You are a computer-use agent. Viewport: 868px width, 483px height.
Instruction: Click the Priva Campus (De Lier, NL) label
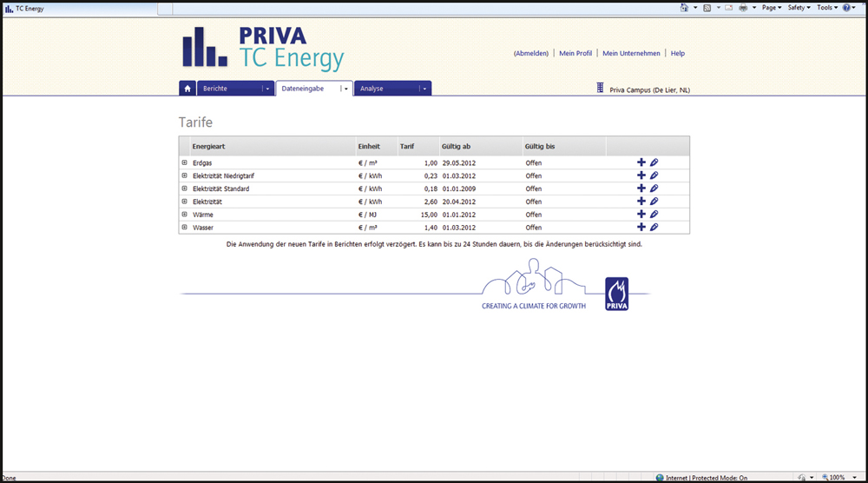point(649,89)
